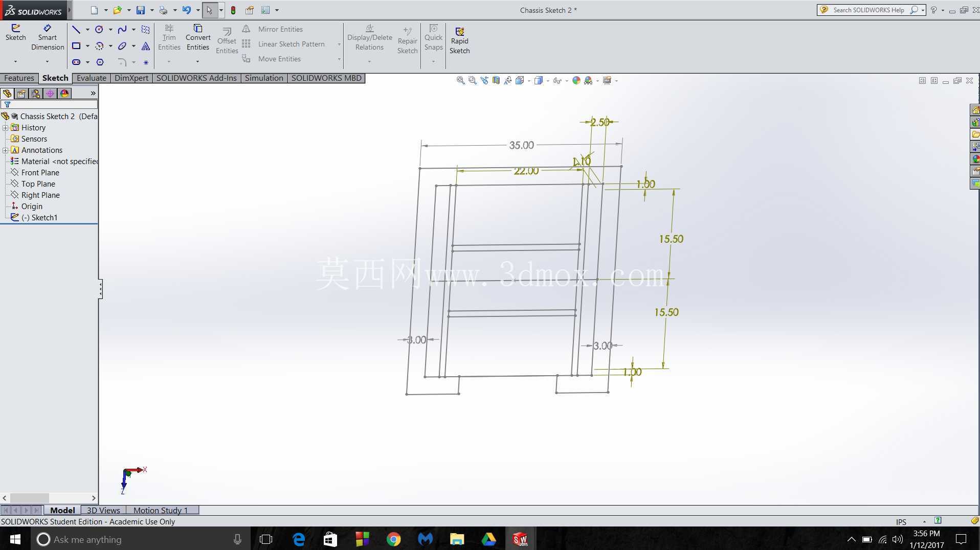
Task: Open the Rectangle tool dropdown arrow
Action: 87,46
